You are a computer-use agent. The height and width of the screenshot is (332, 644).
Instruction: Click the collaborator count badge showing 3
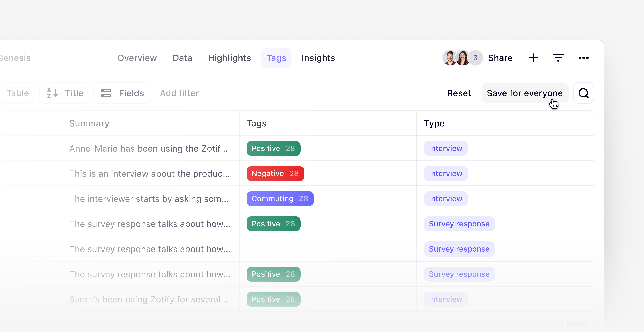coord(475,58)
